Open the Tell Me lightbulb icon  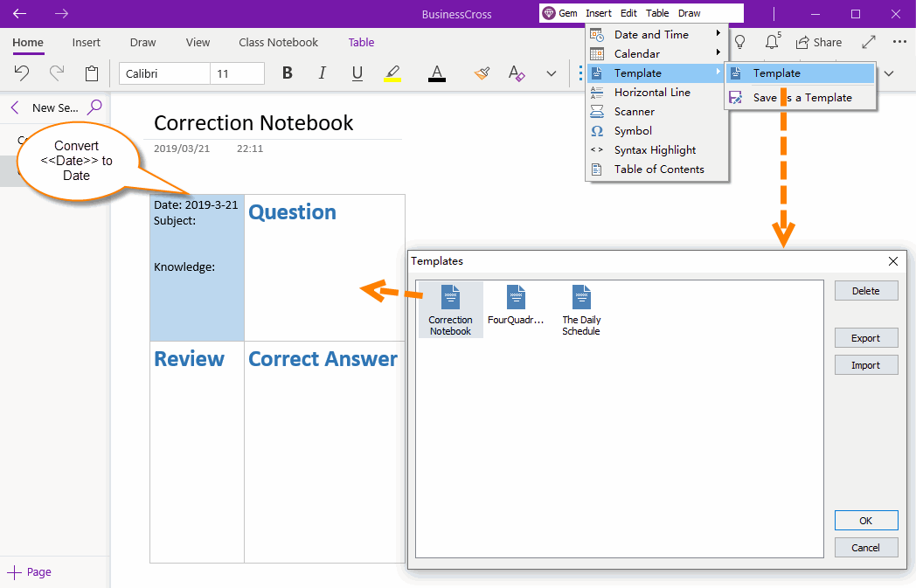[739, 42]
